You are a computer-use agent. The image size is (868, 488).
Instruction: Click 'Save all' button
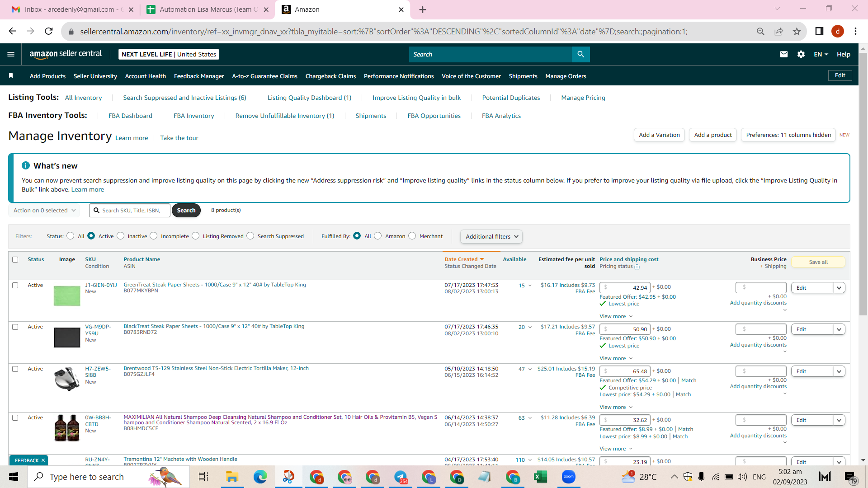pos(818,262)
